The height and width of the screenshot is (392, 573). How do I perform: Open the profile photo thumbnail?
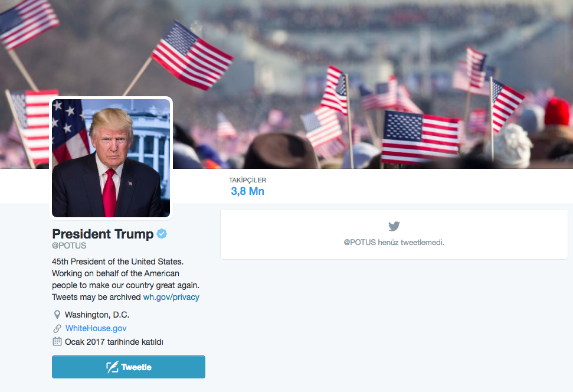click(x=111, y=158)
